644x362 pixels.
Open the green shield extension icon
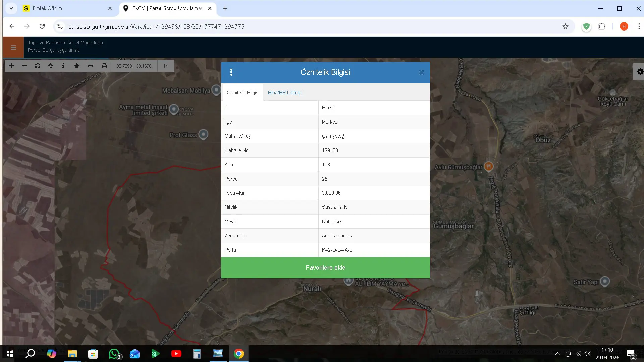click(586, 26)
